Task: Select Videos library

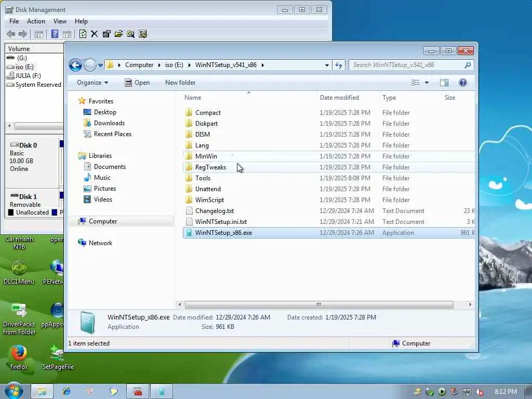Action: (98, 199)
